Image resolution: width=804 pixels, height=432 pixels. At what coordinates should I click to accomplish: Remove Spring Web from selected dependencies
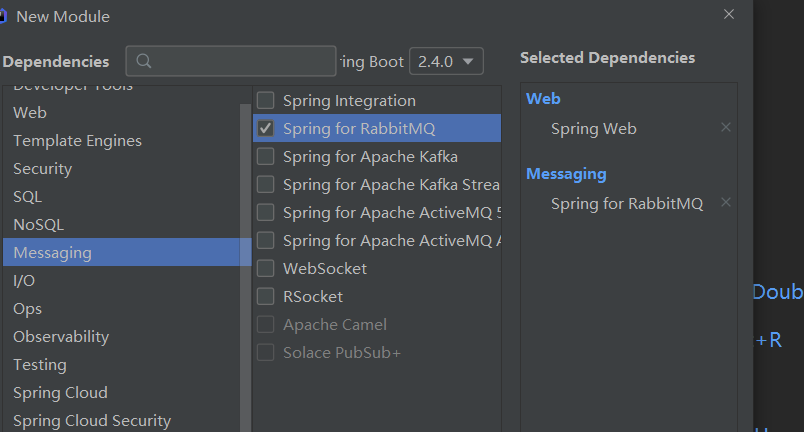coord(726,127)
